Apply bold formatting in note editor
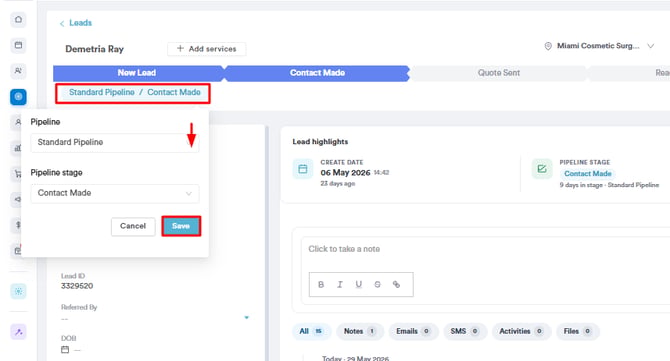 click(x=321, y=285)
